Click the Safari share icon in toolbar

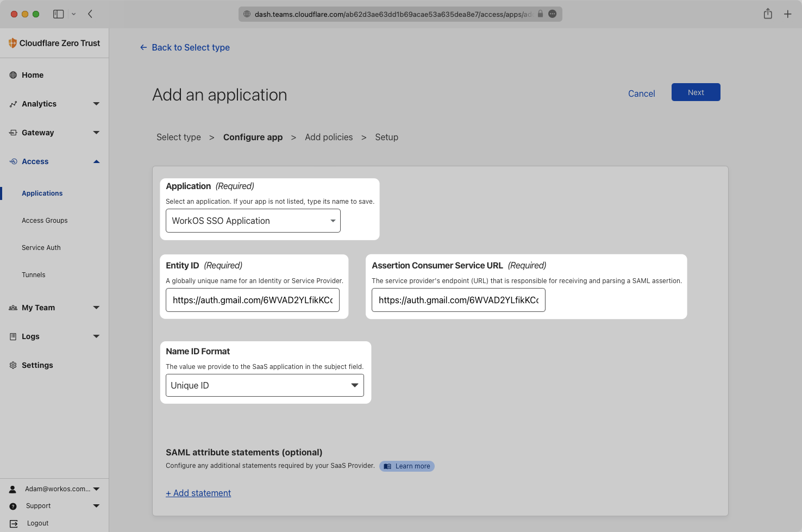768,14
